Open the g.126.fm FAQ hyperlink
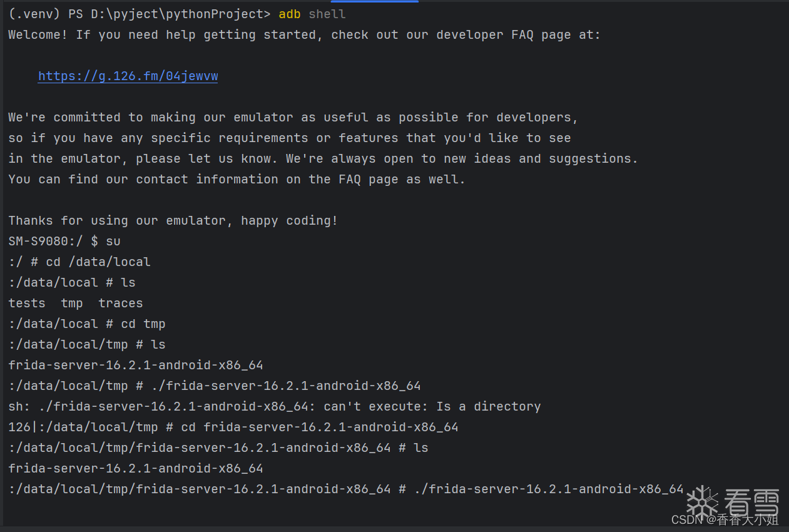789x532 pixels. coord(128,76)
